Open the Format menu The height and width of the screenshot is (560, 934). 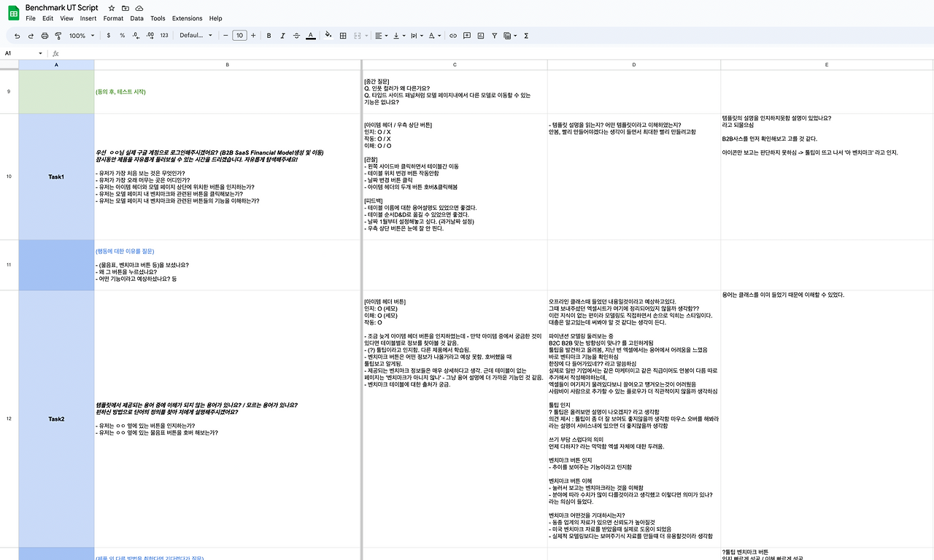(113, 18)
